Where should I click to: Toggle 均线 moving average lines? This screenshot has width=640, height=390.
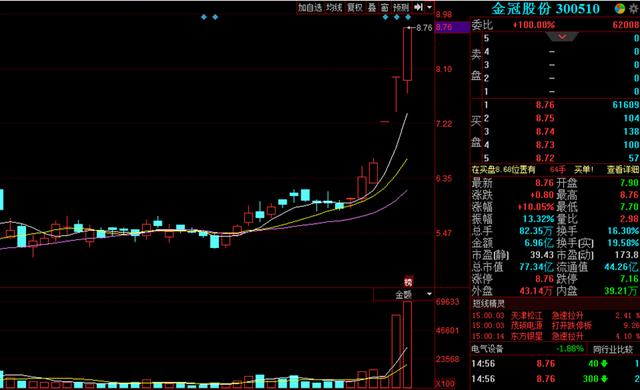[334, 7]
